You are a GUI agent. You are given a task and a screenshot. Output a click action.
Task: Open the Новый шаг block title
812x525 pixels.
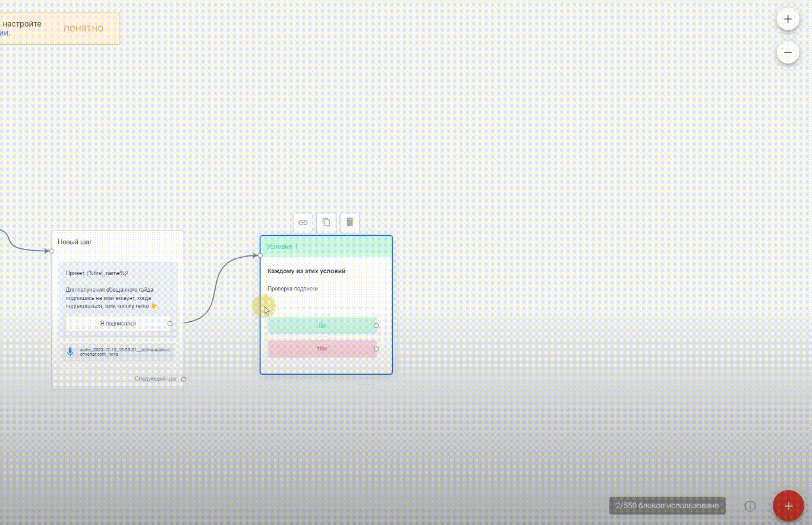point(75,242)
